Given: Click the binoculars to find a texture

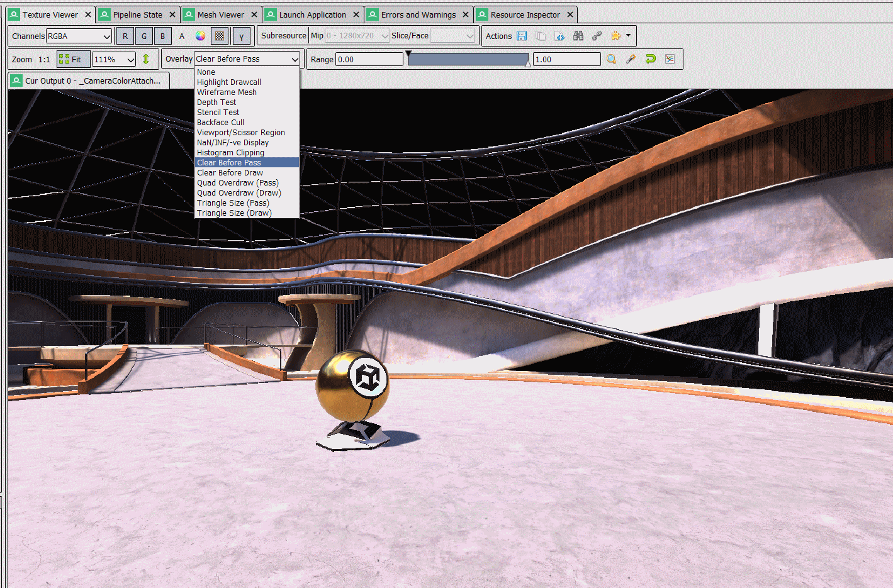Looking at the screenshot, I should (x=578, y=36).
